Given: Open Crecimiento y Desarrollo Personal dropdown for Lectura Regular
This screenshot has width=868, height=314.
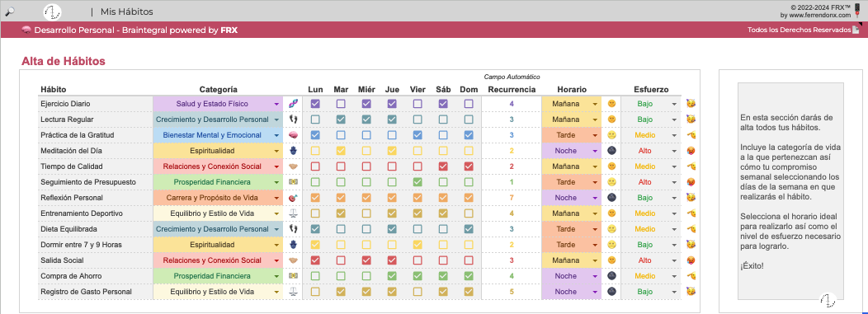Looking at the screenshot, I should [276, 120].
